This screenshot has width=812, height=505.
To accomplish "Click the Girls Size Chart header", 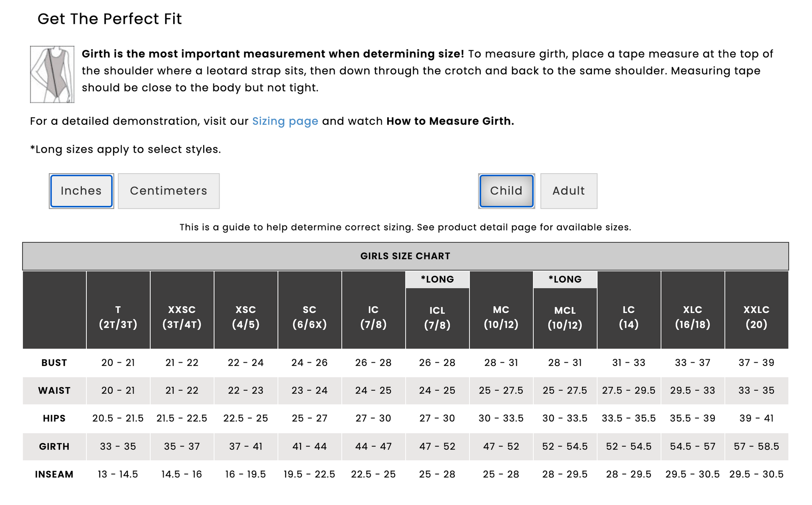I will (x=405, y=256).
